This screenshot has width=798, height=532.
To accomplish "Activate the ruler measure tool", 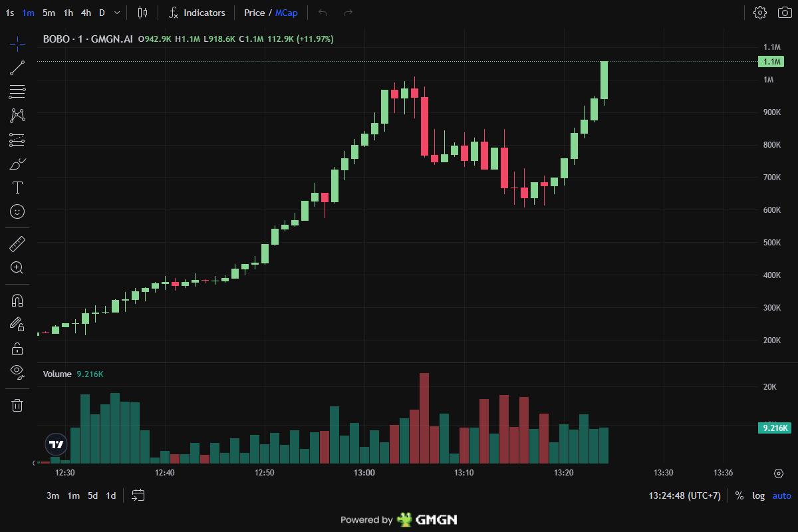I will click(x=17, y=244).
